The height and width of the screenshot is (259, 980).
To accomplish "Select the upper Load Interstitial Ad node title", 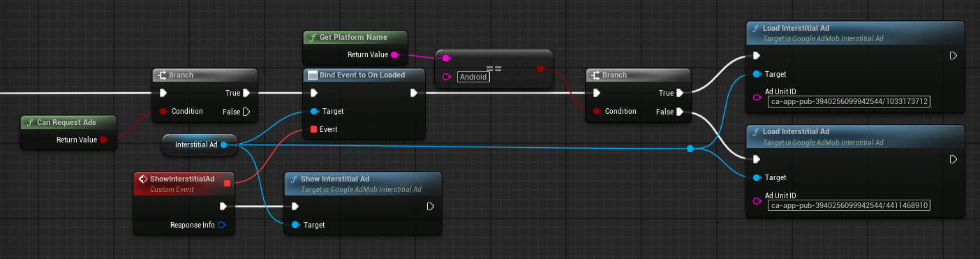I will pos(796,29).
